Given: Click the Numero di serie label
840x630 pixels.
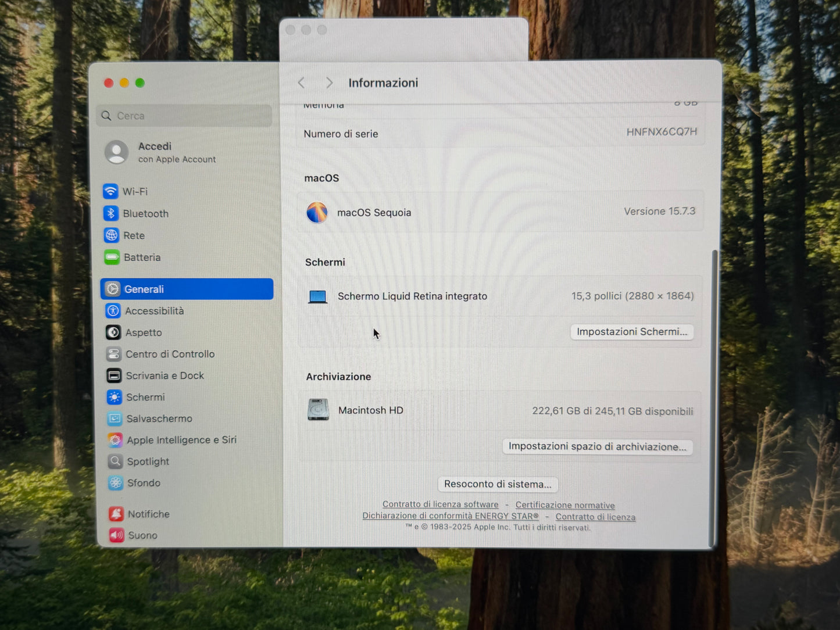Looking at the screenshot, I should pyautogui.click(x=341, y=134).
